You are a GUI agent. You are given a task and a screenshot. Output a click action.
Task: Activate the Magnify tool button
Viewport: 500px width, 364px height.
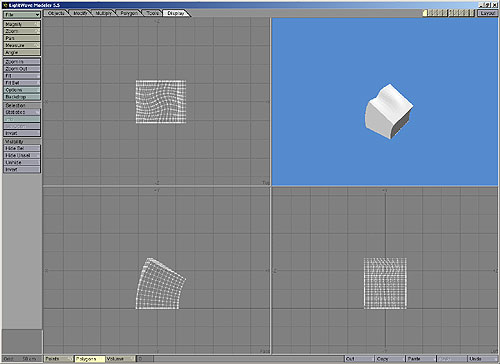(22, 24)
